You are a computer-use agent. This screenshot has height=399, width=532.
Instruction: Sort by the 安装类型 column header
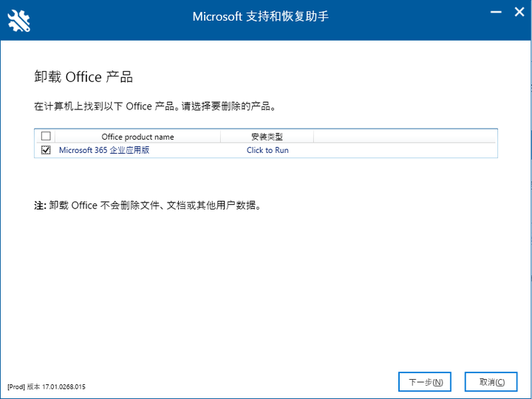click(x=267, y=137)
